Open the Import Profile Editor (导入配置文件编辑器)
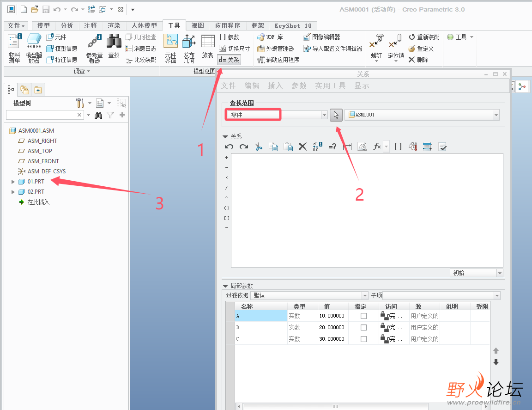This screenshot has height=410, width=532. [333, 49]
